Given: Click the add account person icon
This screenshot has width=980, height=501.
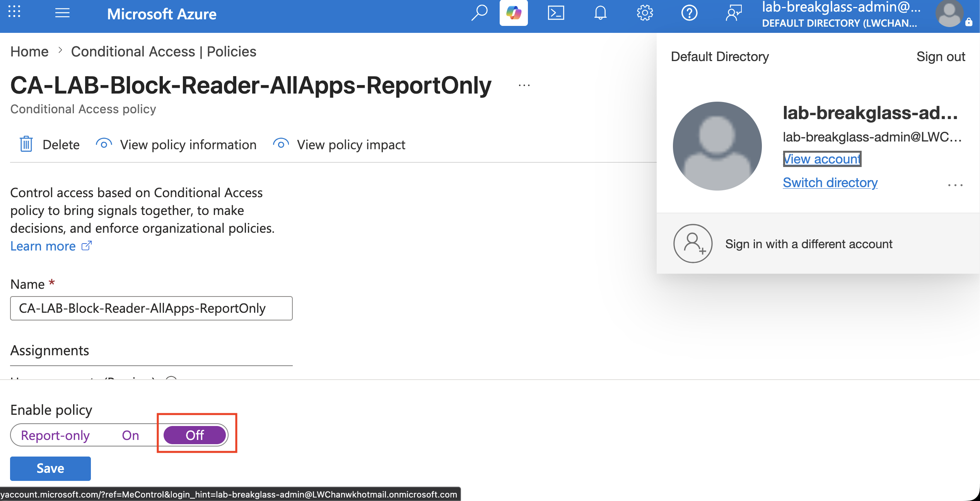Looking at the screenshot, I should pyautogui.click(x=693, y=244).
